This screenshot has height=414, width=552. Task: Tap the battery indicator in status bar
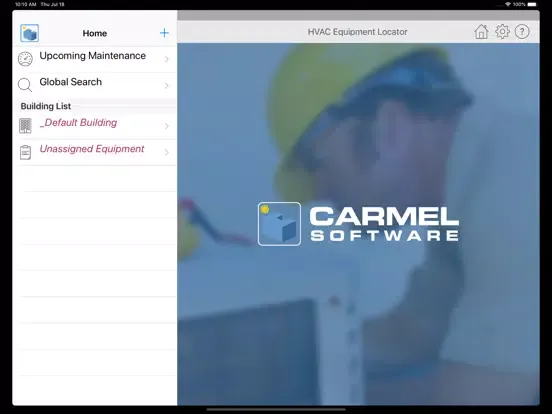532,4
